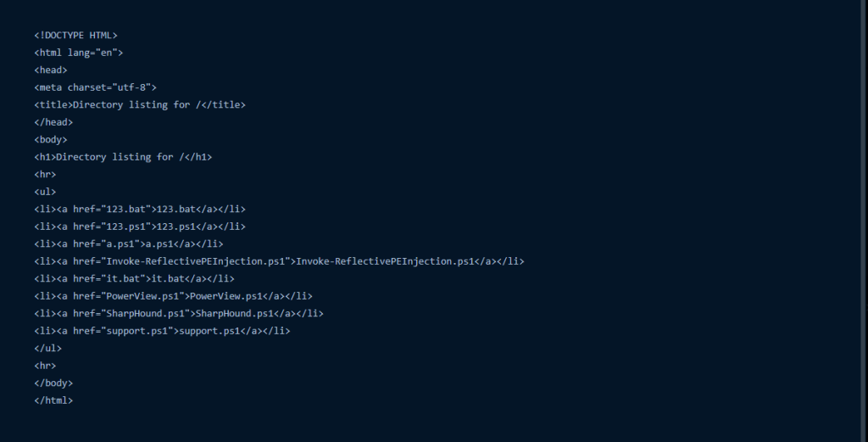Image resolution: width=868 pixels, height=442 pixels.
Task: Select the meta charset utf-8 line
Action: point(95,87)
